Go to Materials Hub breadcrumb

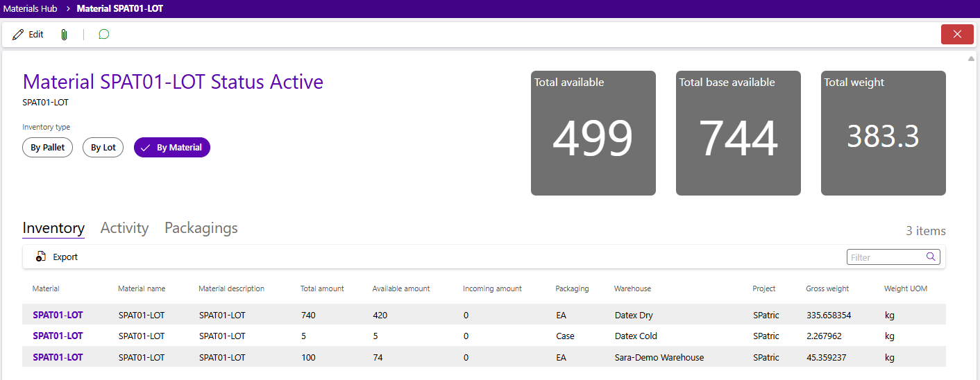coord(30,9)
